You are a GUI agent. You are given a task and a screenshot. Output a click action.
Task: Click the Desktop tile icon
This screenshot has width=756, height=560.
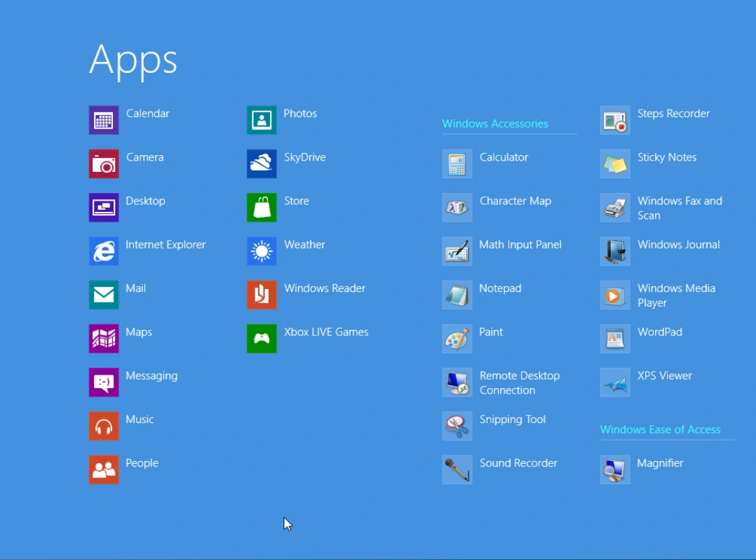tap(104, 208)
